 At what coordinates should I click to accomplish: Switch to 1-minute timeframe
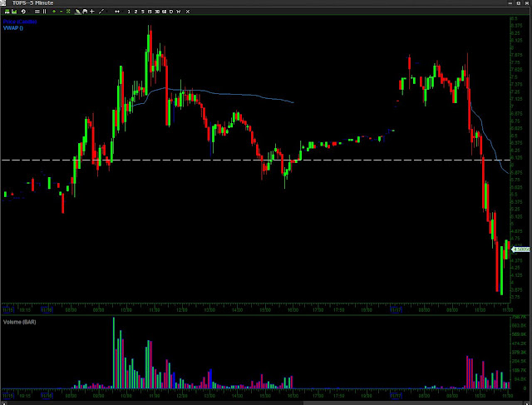129,12
